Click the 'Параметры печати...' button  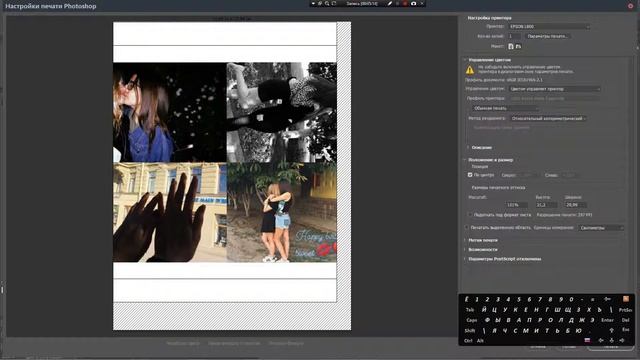point(547,36)
